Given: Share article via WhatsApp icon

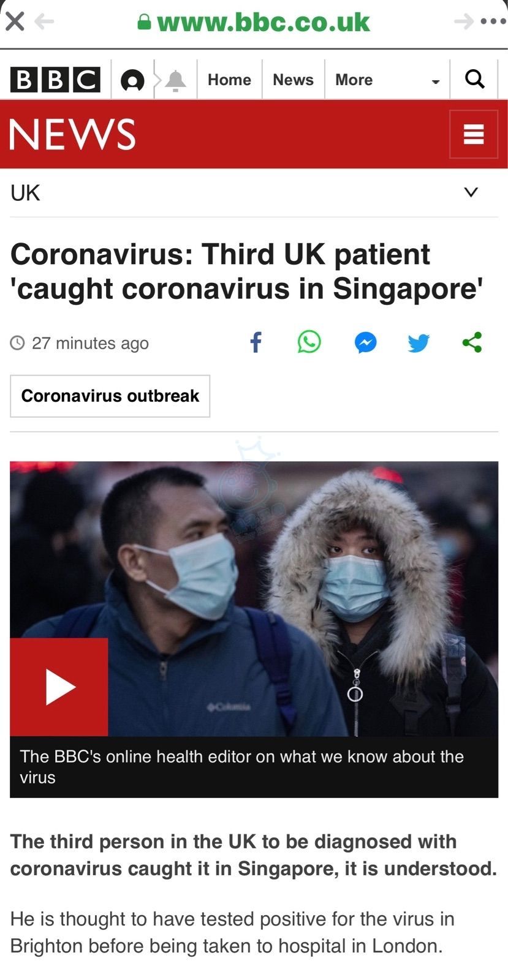Looking at the screenshot, I should (309, 342).
